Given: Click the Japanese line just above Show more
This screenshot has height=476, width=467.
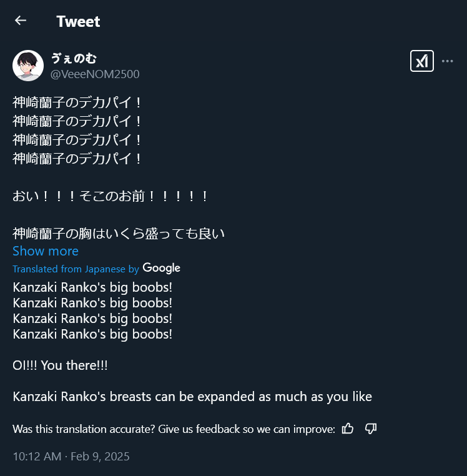Looking at the screenshot, I should (x=119, y=234).
